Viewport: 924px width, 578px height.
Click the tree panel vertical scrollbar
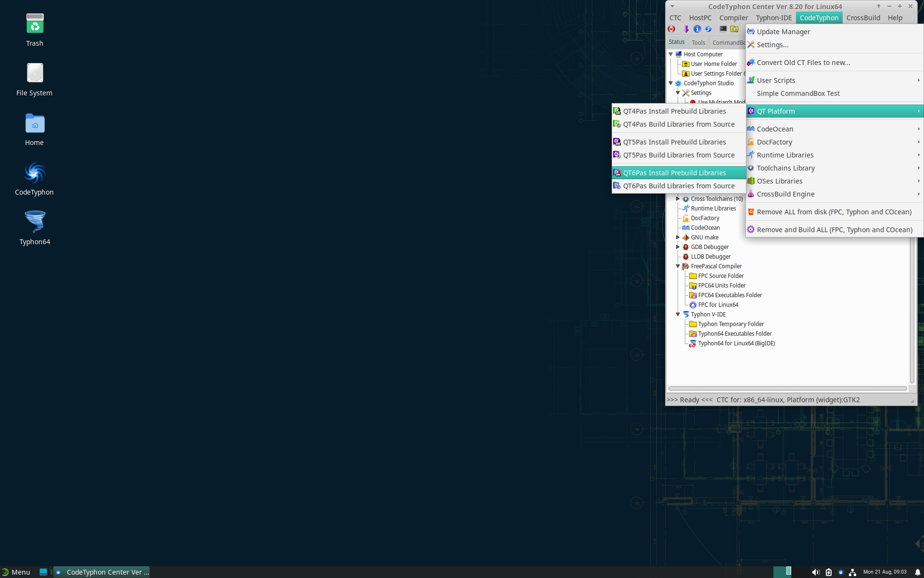tap(911, 311)
